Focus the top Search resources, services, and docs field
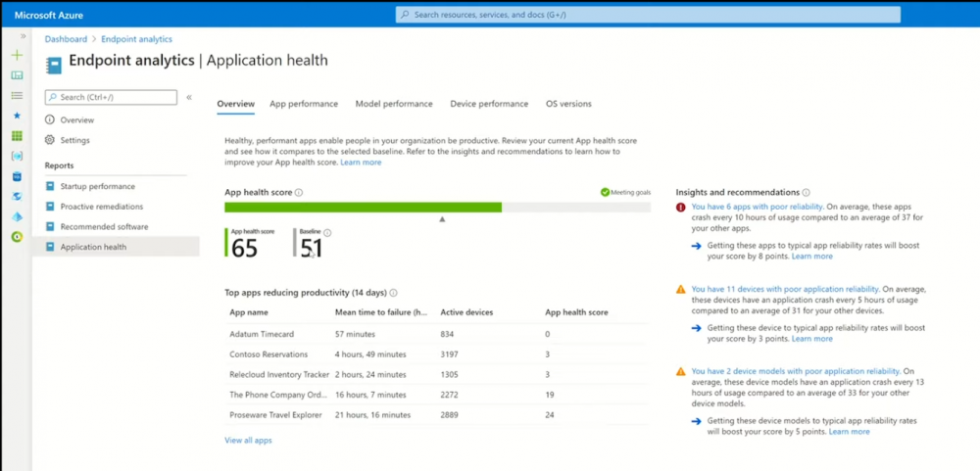 click(x=648, y=15)
